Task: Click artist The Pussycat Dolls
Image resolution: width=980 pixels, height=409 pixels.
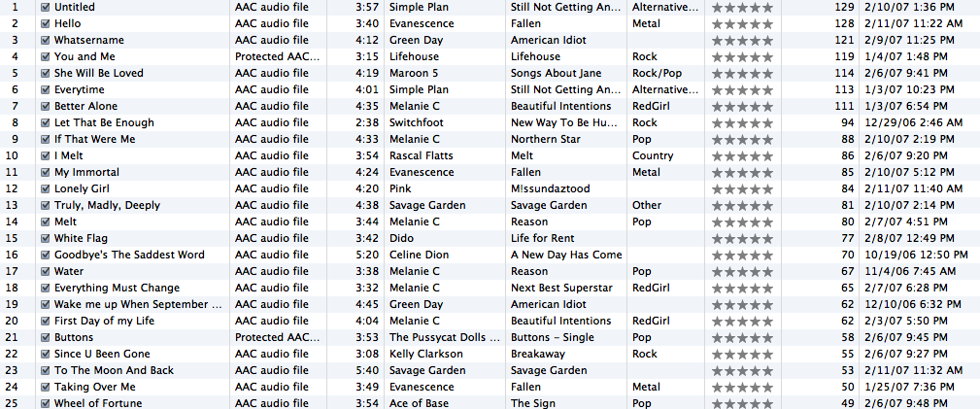Action: [x=445, y=337]
